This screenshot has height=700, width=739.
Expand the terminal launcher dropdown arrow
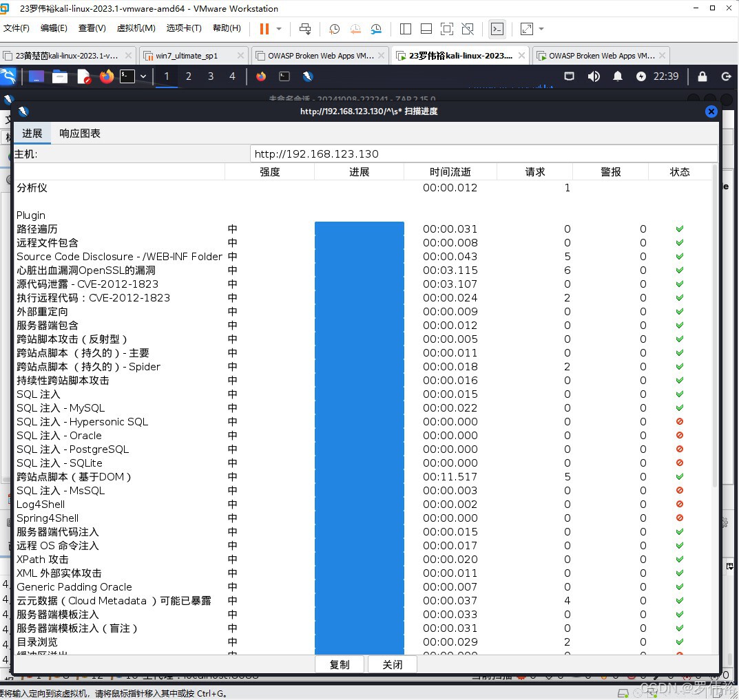point(143,76)
